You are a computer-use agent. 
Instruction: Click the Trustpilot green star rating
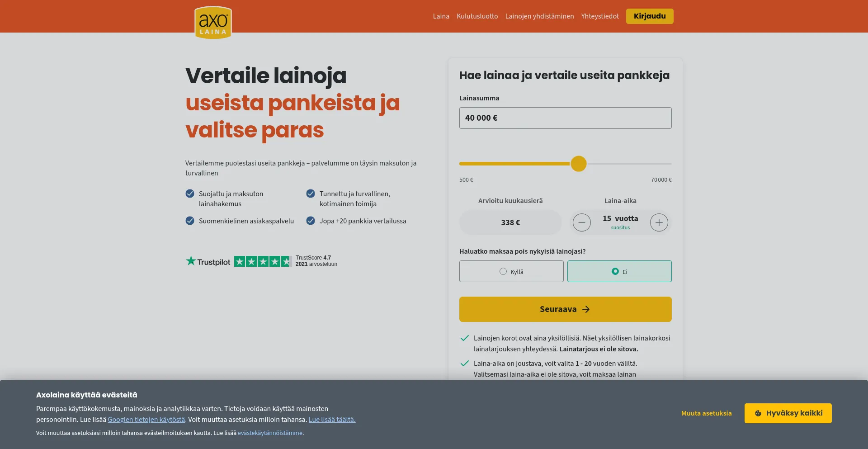tap(263, 261)
